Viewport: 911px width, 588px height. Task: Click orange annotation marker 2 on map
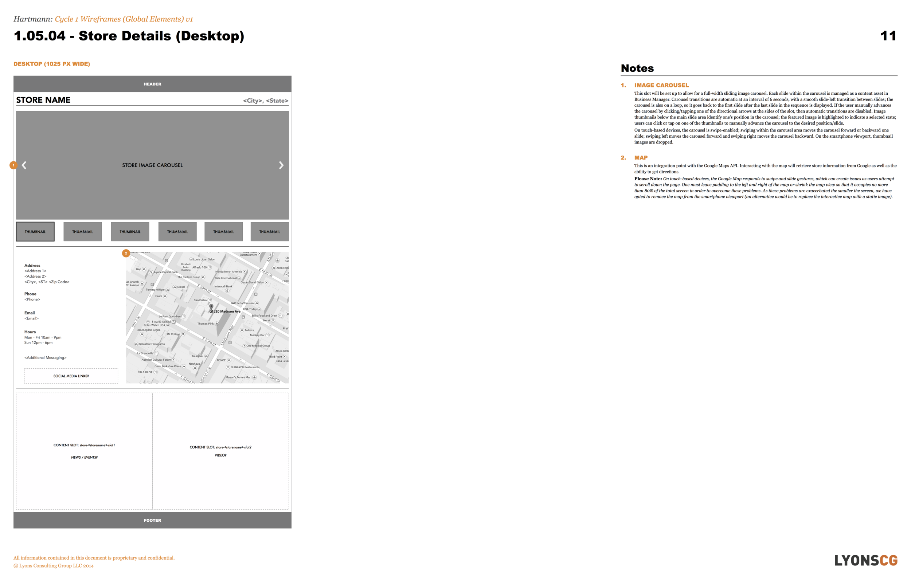click(x=126, y=253)
